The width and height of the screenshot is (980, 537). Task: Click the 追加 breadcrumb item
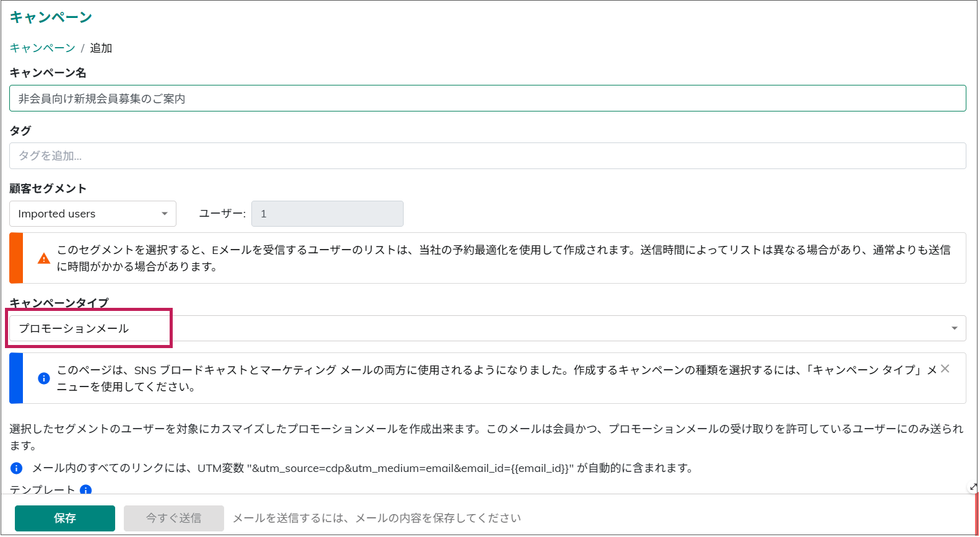[101, 48]
